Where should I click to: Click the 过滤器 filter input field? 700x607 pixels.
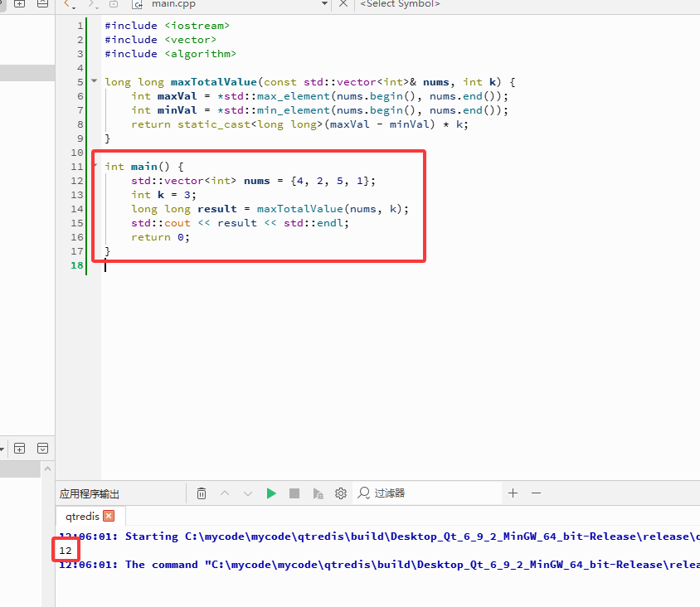tap(429, 493)
